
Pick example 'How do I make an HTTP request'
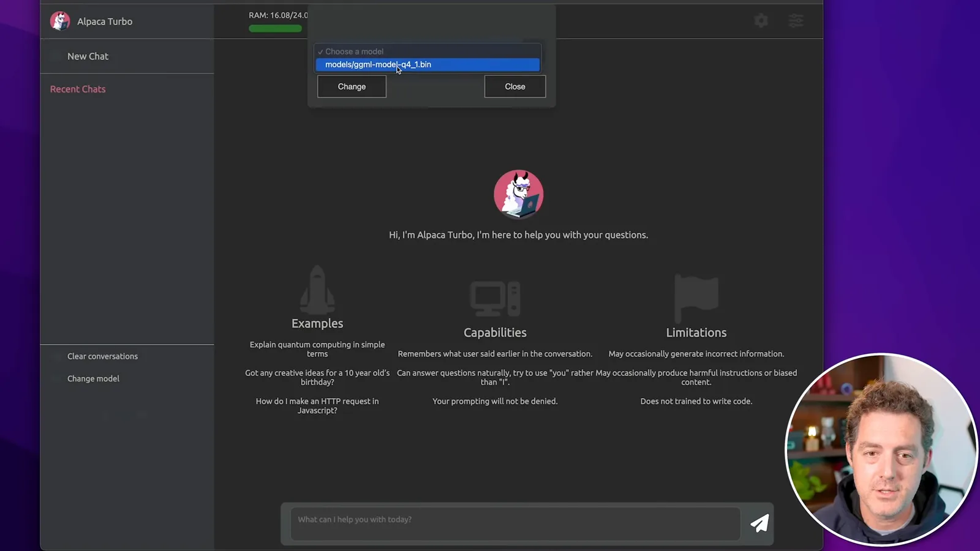317,406
